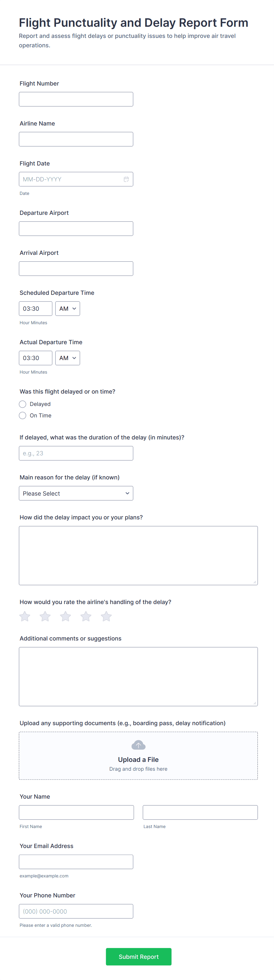Click the Your Phone Number field
The image size is (274, 980).
point(76,912)
